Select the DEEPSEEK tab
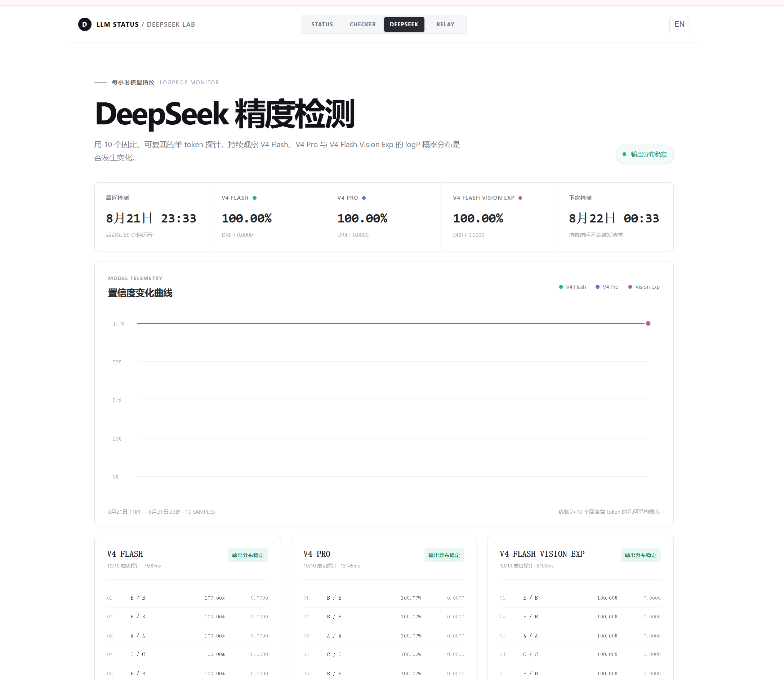The height and width of the screenshot is (680, 784). tap(404, 24)
